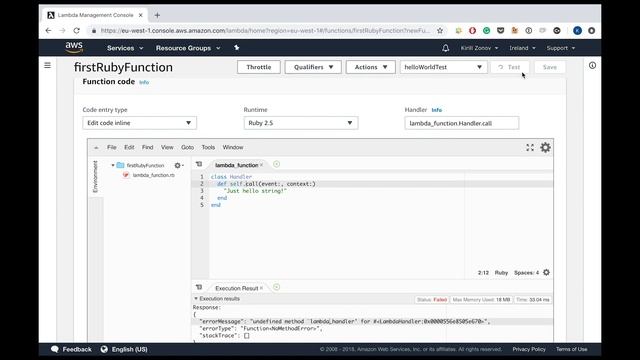Click the Spaces: 4 indentation setting

527,273
